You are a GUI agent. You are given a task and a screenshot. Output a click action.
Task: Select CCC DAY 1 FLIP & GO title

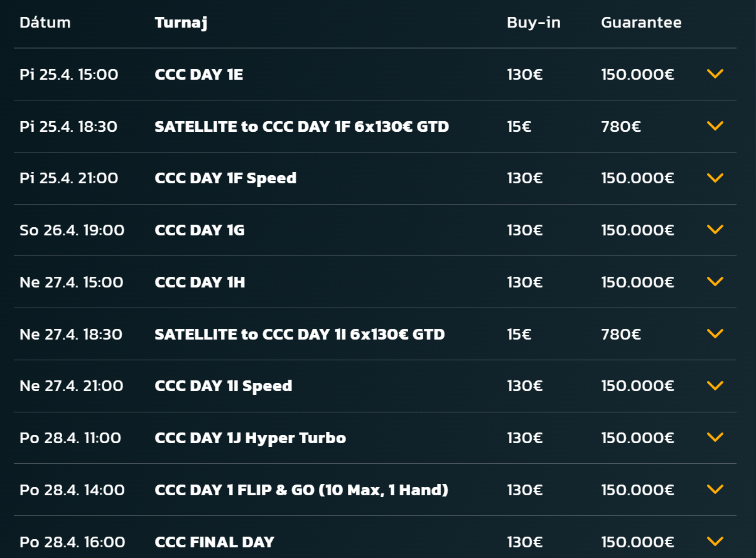301,490
